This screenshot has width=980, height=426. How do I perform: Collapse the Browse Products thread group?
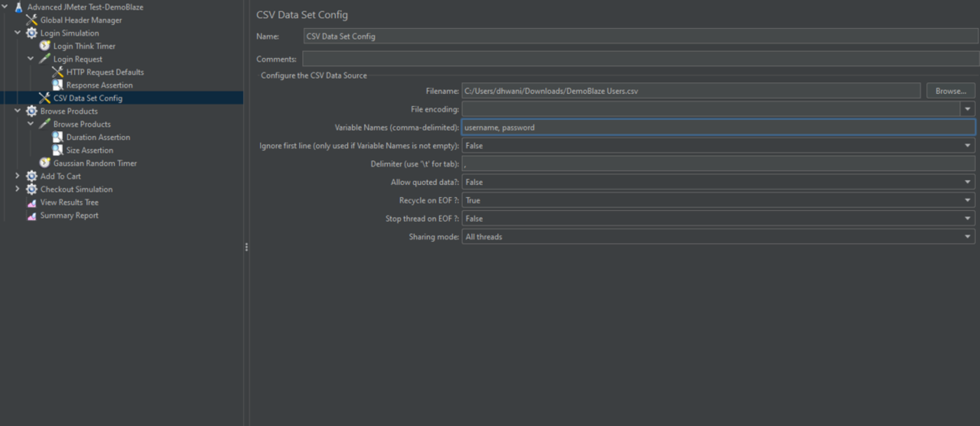click(x=17, y=111)
